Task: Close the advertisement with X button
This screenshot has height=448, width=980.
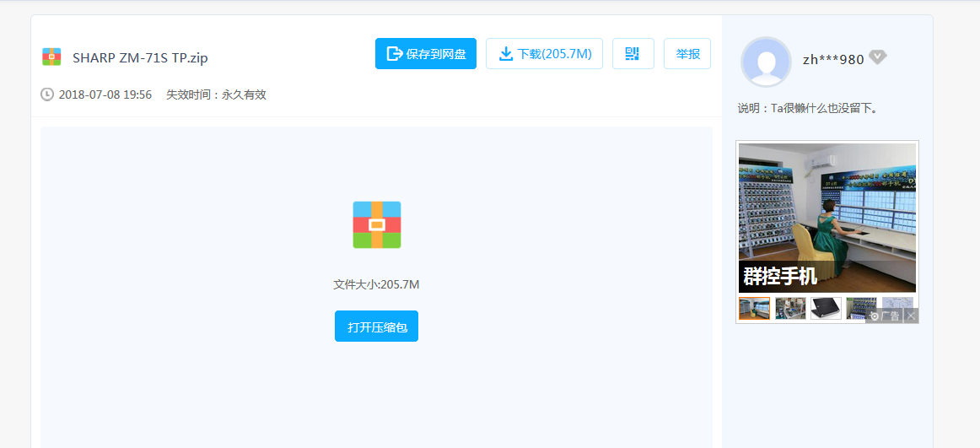Action: click(x=911, y=316)
